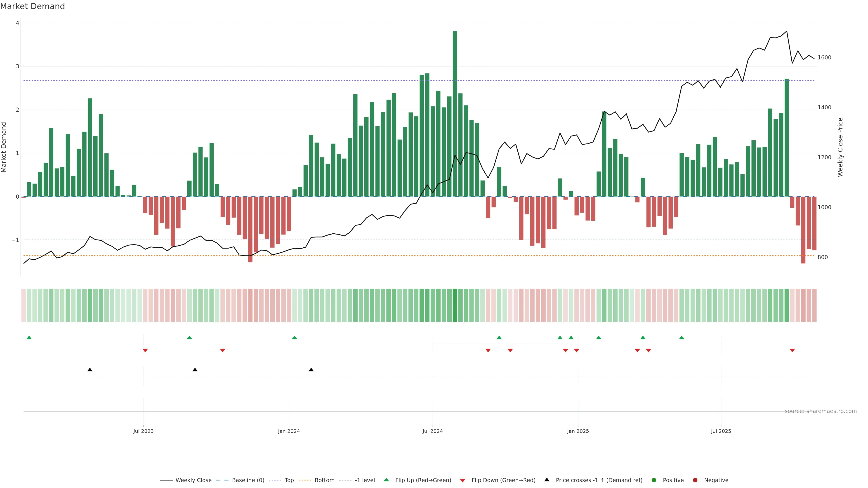Click the Flip Up green triangle legend icon
This screenshot has width=868, height=488.
click(x=386, y=480)
